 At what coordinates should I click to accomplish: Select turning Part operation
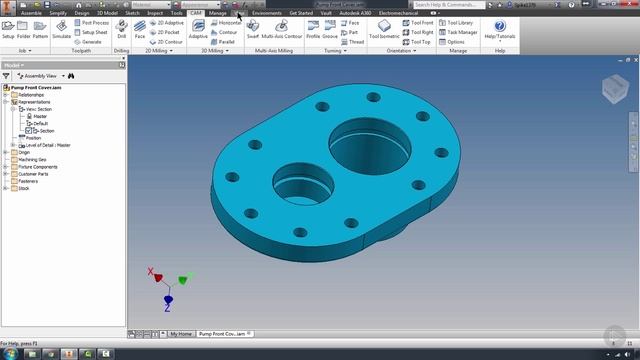[x=349, y=32]
